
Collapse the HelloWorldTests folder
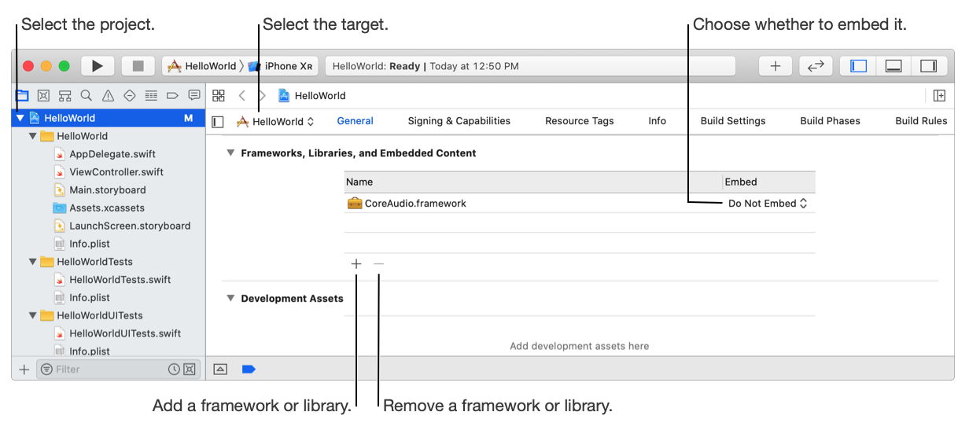tap(33, 262)
